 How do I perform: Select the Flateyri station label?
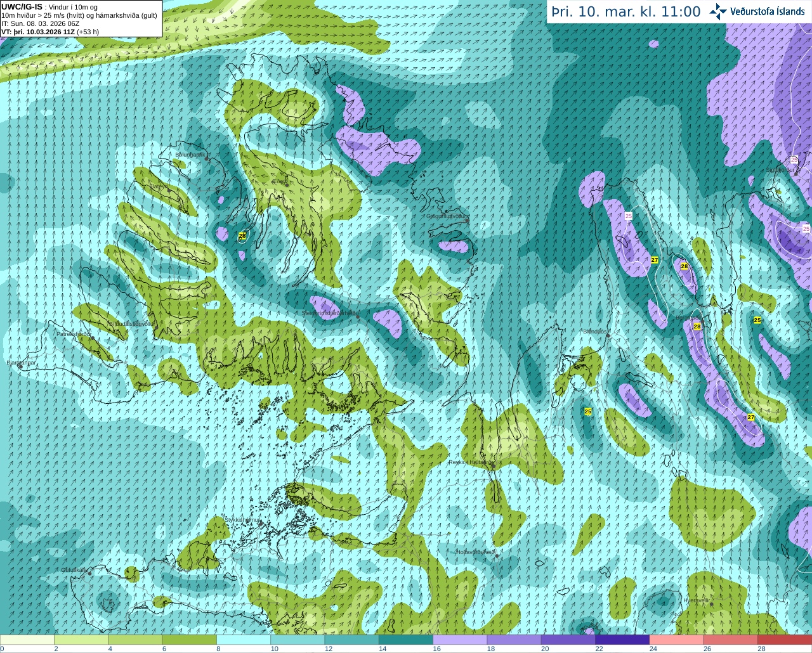click(x=159, y=186)
